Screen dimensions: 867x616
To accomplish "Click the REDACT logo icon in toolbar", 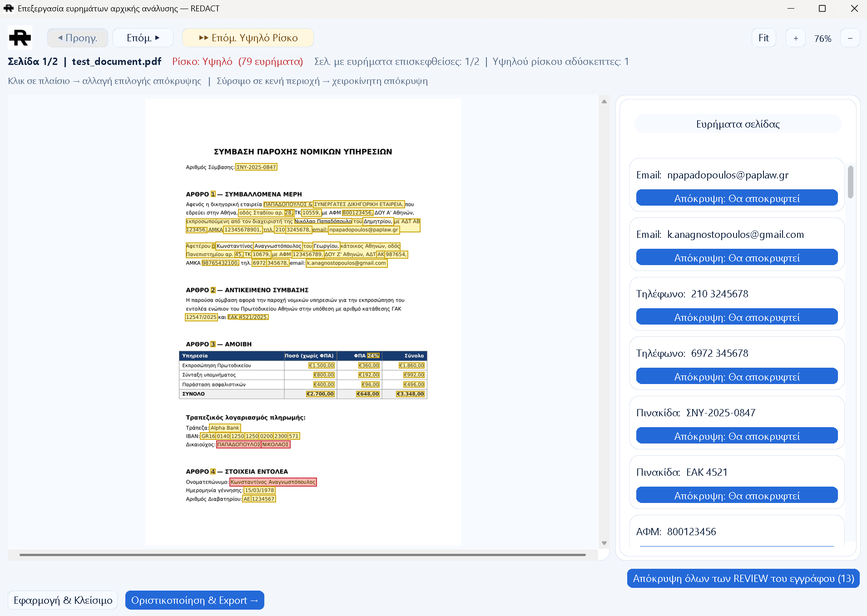I will pyautogui.click(x=20, y=38).
